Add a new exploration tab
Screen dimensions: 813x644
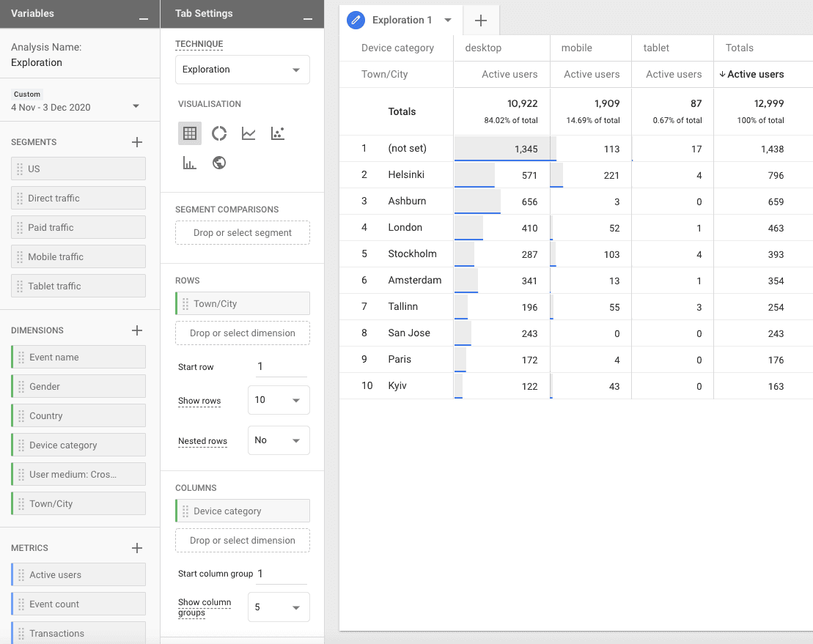click(481, 21)
